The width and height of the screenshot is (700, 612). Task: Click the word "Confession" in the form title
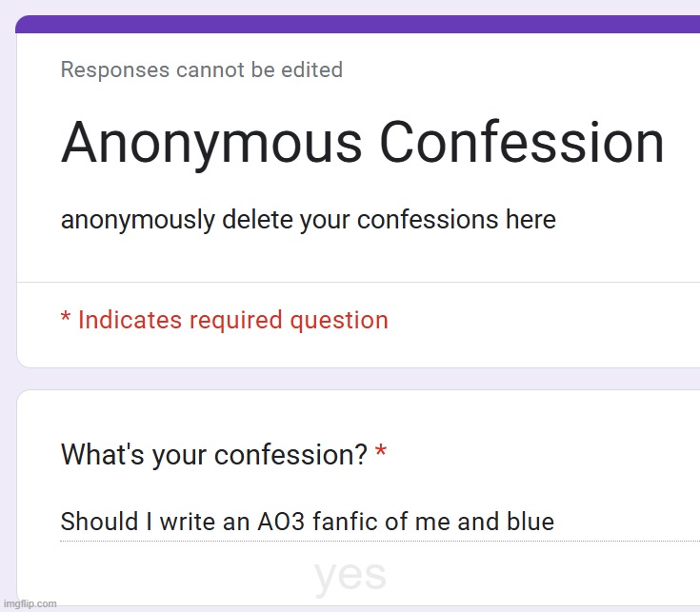(x=522, y=144)
